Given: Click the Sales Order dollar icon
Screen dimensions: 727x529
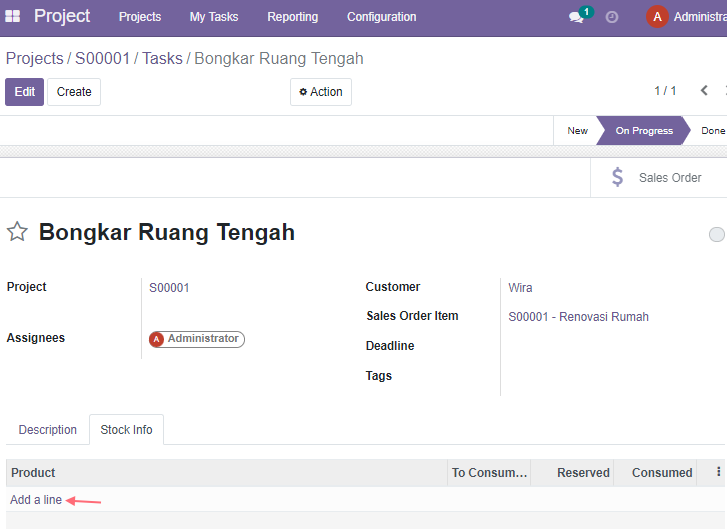Looking at the screenshot, I should [x=617, y=177].
